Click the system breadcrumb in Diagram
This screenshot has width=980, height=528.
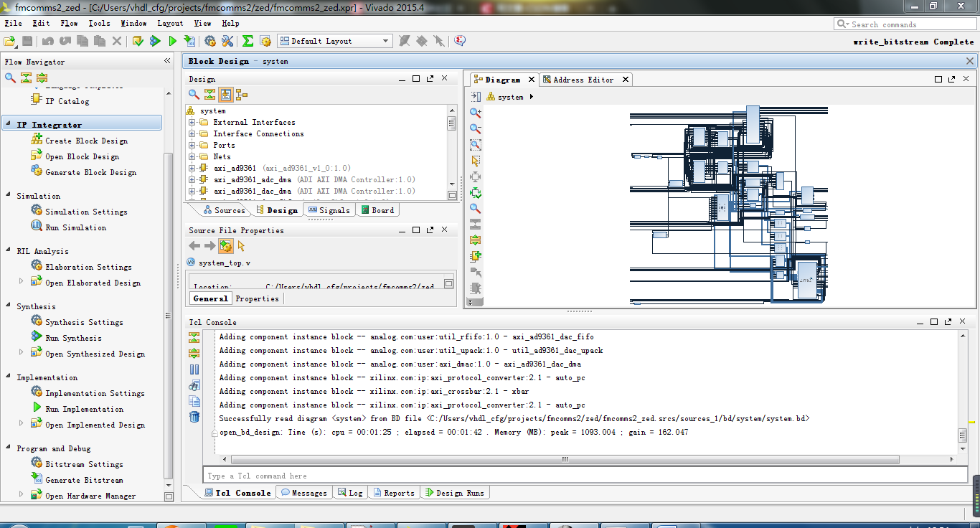510,97
